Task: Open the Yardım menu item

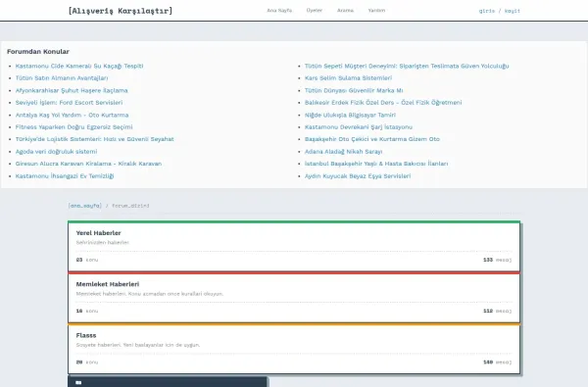Action: [x=376, y=11]
